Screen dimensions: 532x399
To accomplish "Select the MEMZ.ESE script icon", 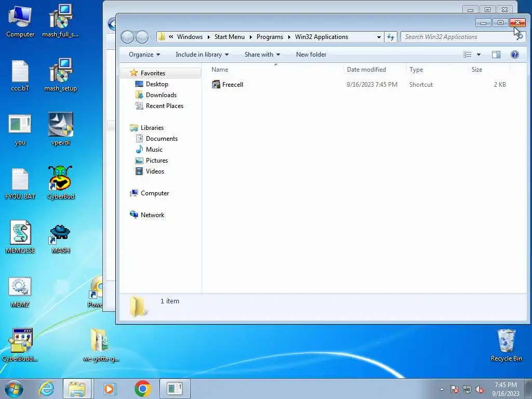I will [x=20, y=237].
